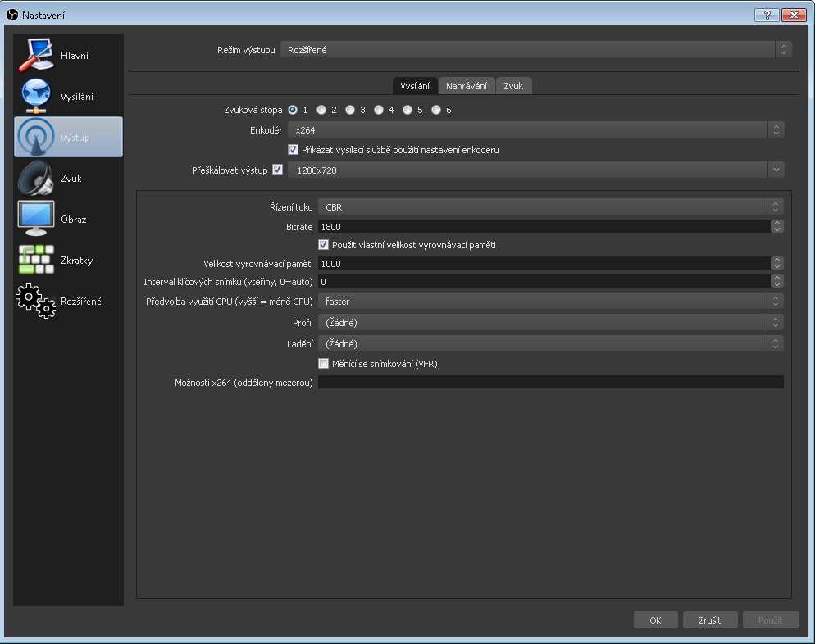Click the OK button
This screenshot has height=644, width=815.
(x=655, y=620)
